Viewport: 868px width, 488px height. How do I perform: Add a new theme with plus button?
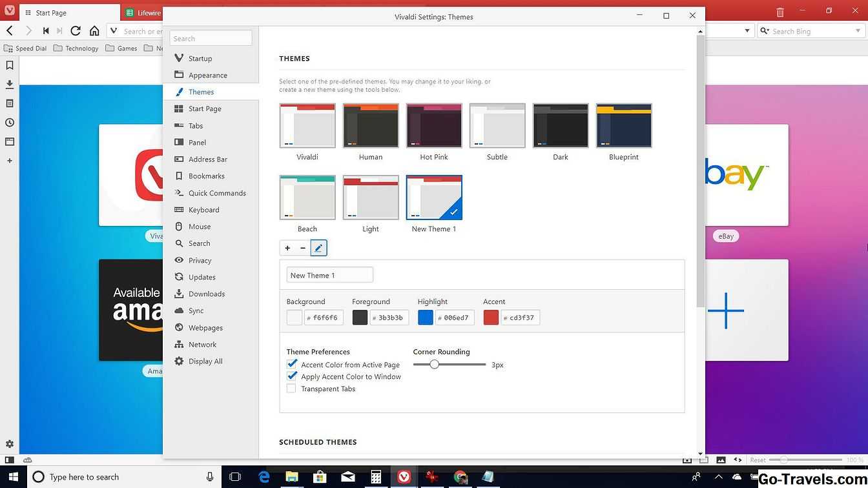287,248
